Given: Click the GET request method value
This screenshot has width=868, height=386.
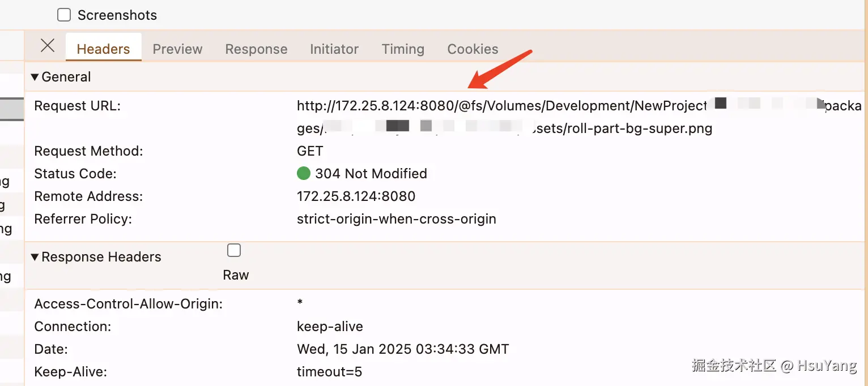Looking at the screenshot, I should (310, 151).
